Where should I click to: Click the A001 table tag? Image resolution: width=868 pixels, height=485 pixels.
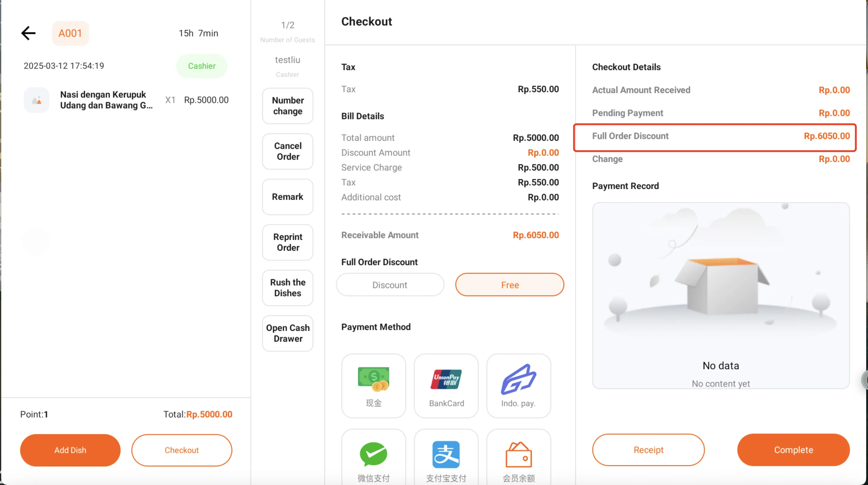point(70,33)
